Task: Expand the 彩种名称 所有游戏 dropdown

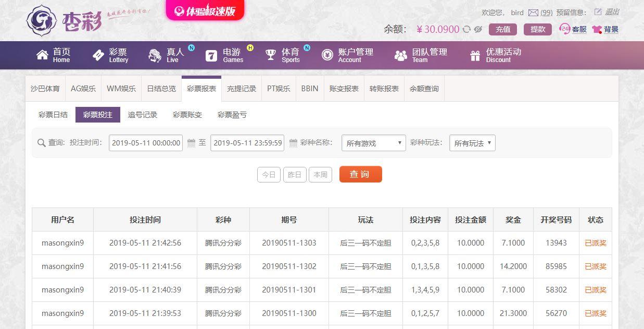Action: tap(373, 143)
